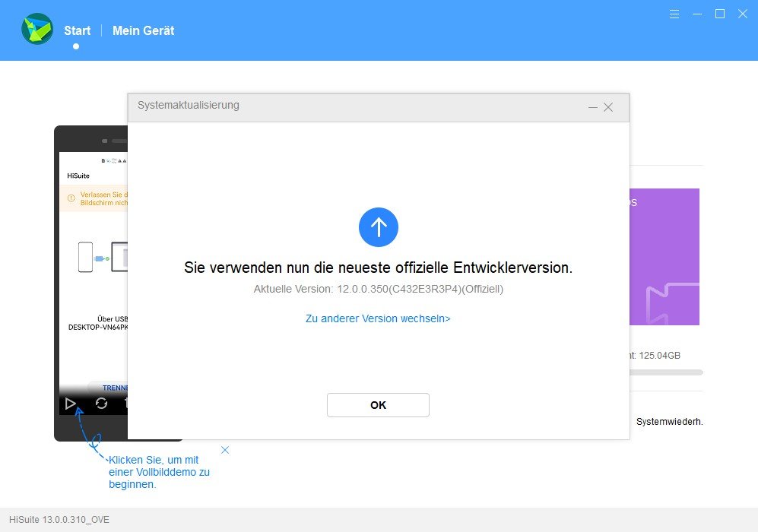Click the HiSuite bird logo
The height and width of the screenshot is (532, 758).
[x=36, y=30]
